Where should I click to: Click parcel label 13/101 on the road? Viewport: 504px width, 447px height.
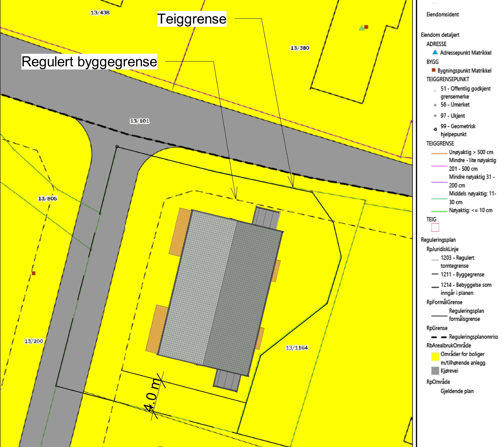[140, 121]
